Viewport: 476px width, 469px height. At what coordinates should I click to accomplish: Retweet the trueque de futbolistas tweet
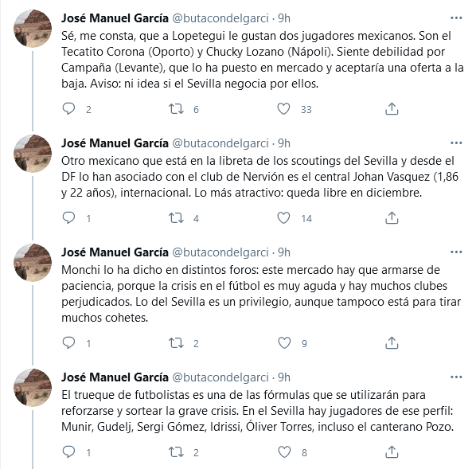(x=177, y=452)
